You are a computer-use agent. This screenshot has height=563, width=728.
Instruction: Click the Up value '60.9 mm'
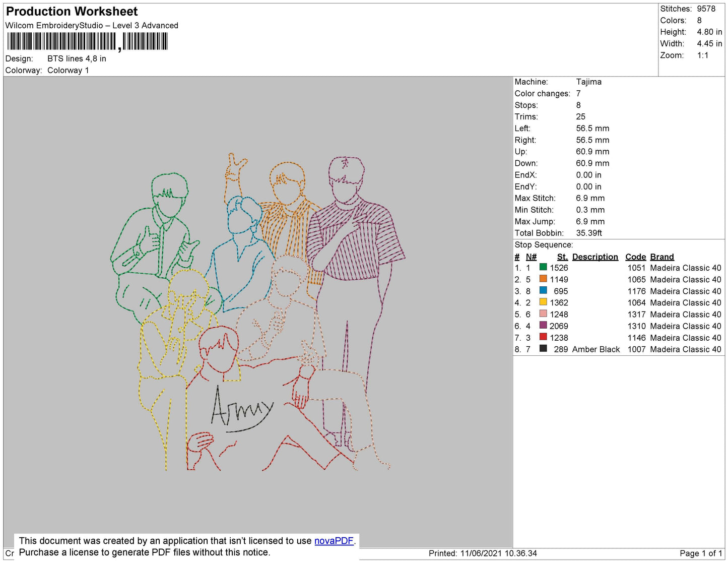pos(592,151)
